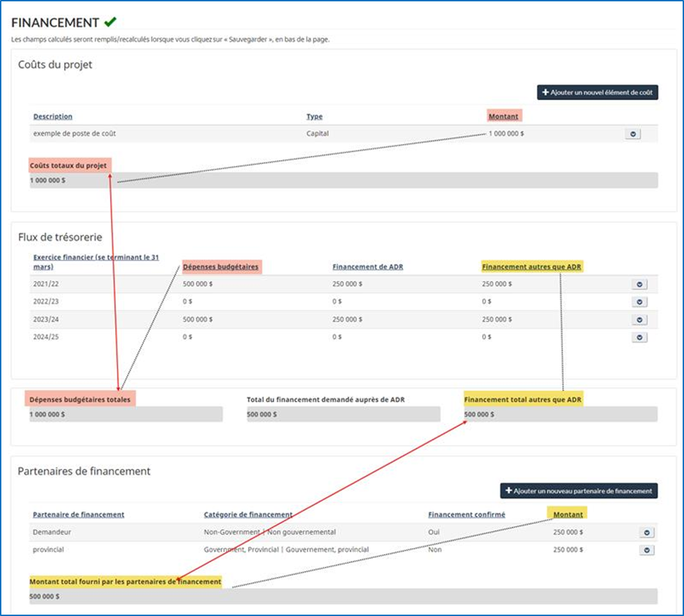Open row dropdown for fiscal year 2024/25

[x=640, y=337]
